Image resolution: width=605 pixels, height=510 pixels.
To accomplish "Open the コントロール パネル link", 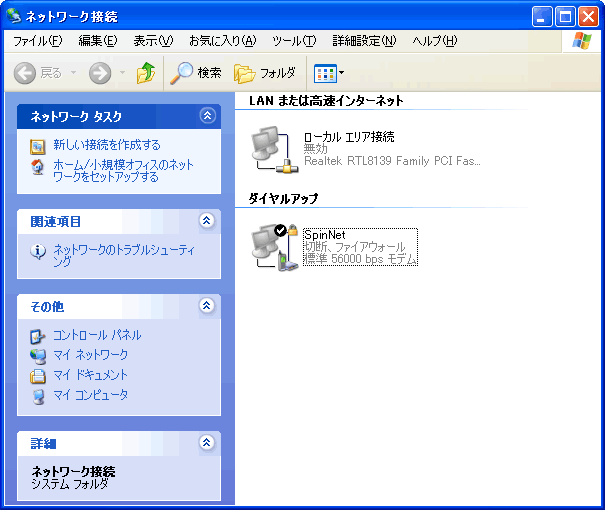I will pyautogui.click(x=97, y=335).
